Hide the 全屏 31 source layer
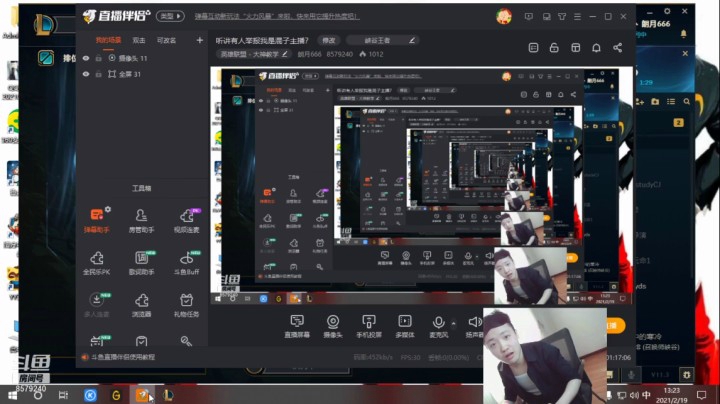The width and height of the screenshot is (720, 404). click(x=86, y=74)
